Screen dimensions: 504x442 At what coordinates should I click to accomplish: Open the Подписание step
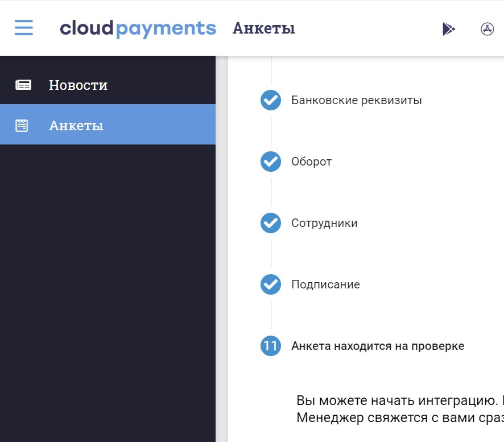[325, 284]
